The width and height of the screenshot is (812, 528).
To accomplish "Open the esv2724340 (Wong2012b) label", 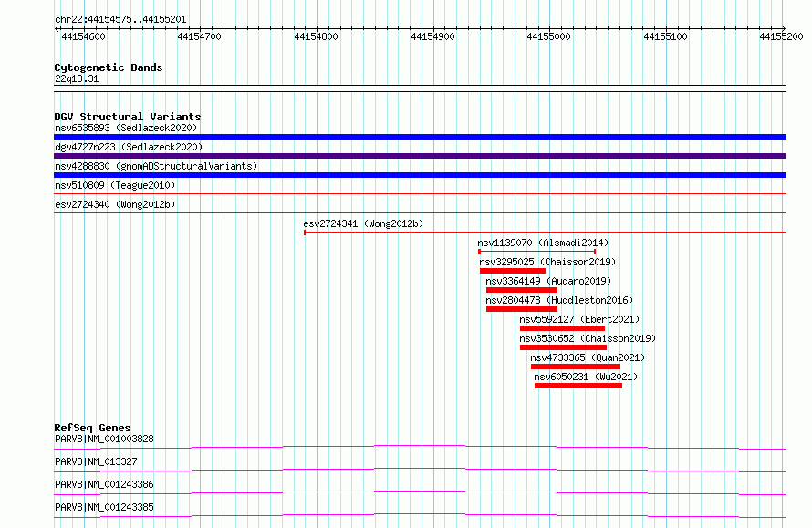I will point(115,204).
